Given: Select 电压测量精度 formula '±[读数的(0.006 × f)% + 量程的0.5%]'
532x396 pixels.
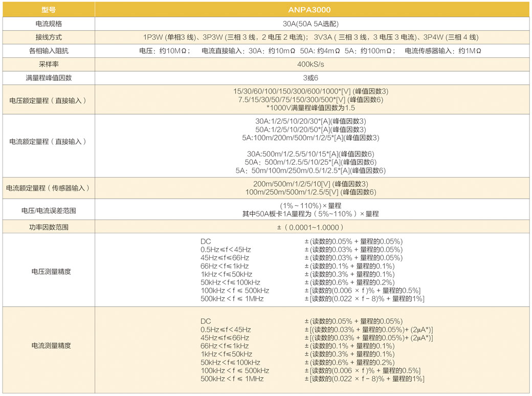Looking at the screenshot, I should click(362, 291).
